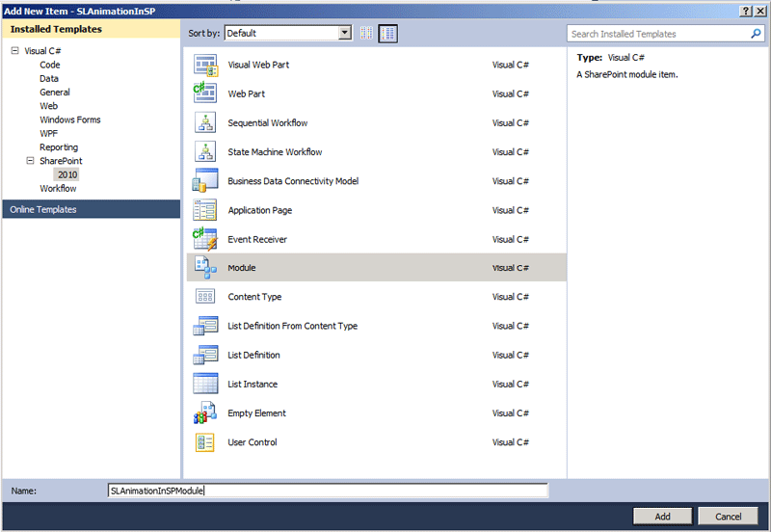The height and width of the screenshot is (532, 771).
Task: Switch to medium icons list view
Action: coord(387,34)
